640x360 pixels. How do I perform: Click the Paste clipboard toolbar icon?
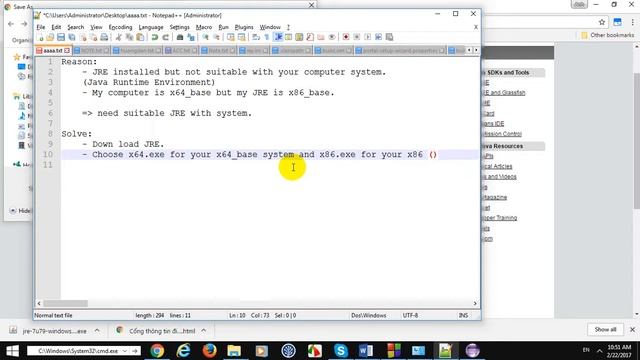pyautogui.click(x=140, y=38)
